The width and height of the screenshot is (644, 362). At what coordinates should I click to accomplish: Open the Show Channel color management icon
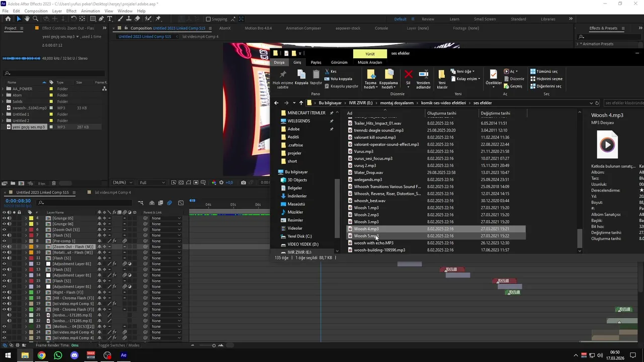(214, 183)
